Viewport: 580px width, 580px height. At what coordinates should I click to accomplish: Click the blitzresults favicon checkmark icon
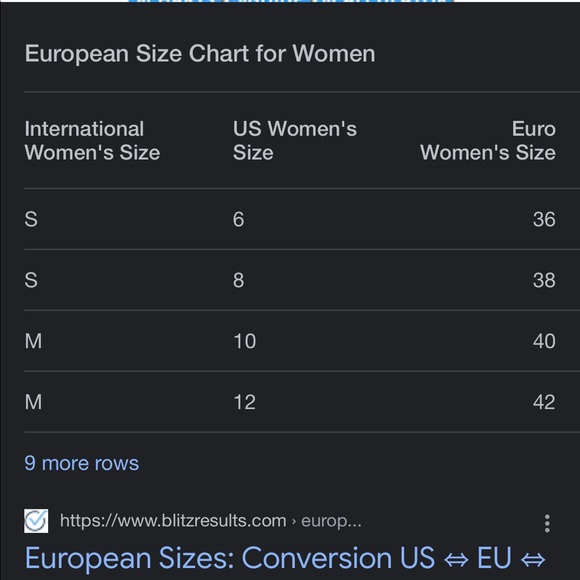pos(36,521)
